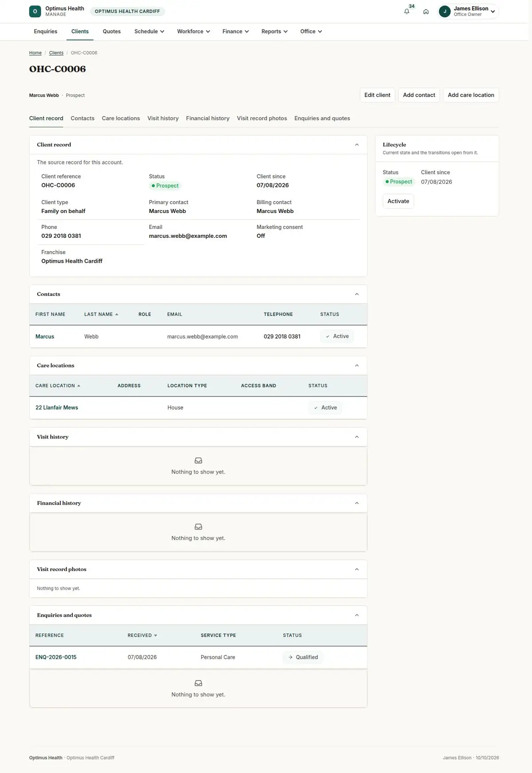Go to Enquiries in the navigation
The image size is (532, 773).
click(46, 32)
